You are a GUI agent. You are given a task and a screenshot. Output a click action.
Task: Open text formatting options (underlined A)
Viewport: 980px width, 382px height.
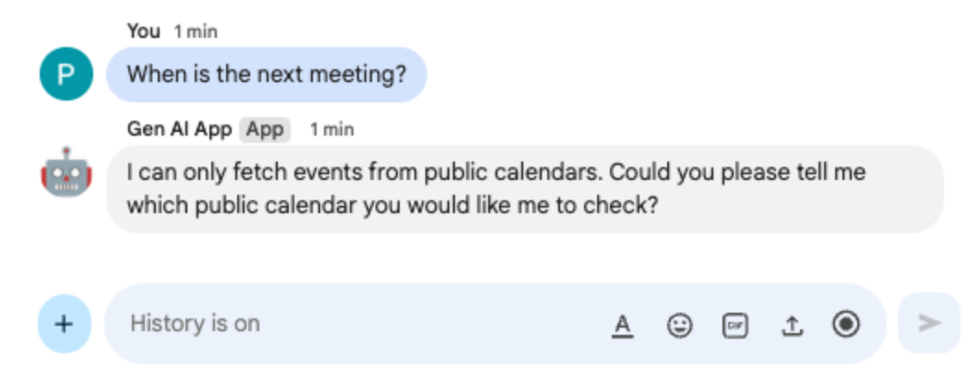(623, 324)
